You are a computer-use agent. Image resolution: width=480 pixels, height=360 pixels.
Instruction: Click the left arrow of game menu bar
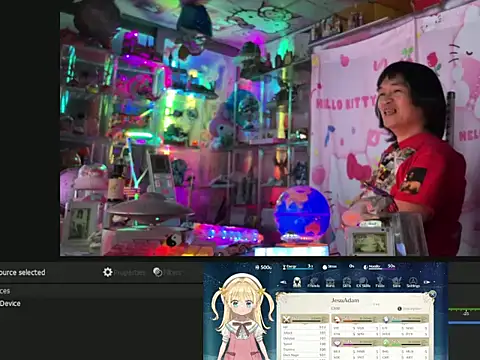pyautogui.click(x=283, y=282)
